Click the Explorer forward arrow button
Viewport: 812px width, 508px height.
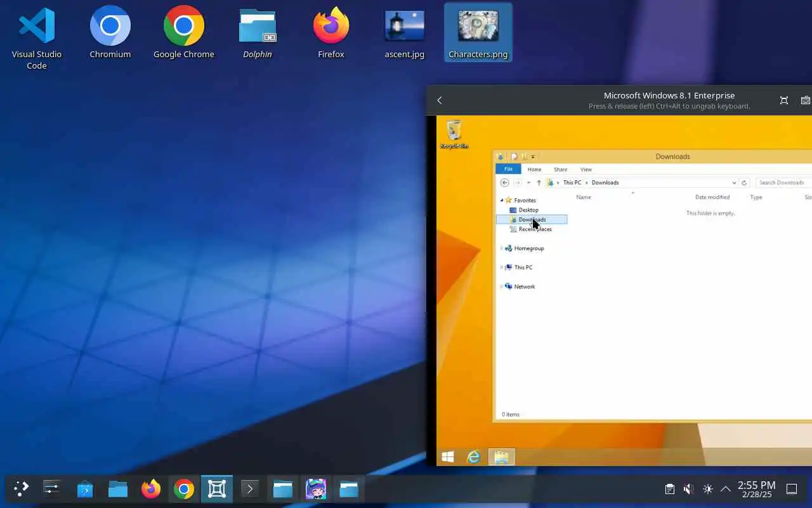517,182
